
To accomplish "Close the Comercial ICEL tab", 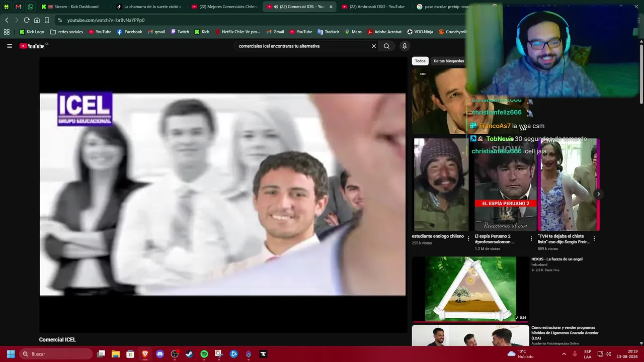I will [331, 7].
